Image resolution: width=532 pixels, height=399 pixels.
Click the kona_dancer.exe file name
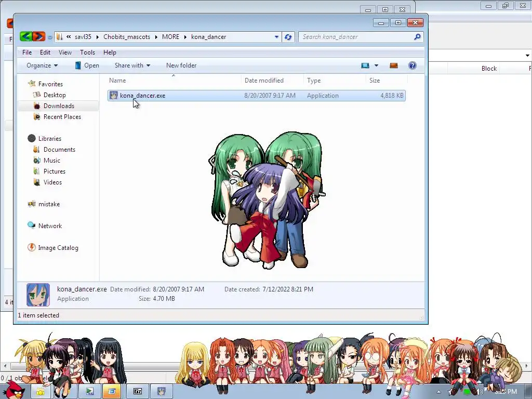click(142, 96)
